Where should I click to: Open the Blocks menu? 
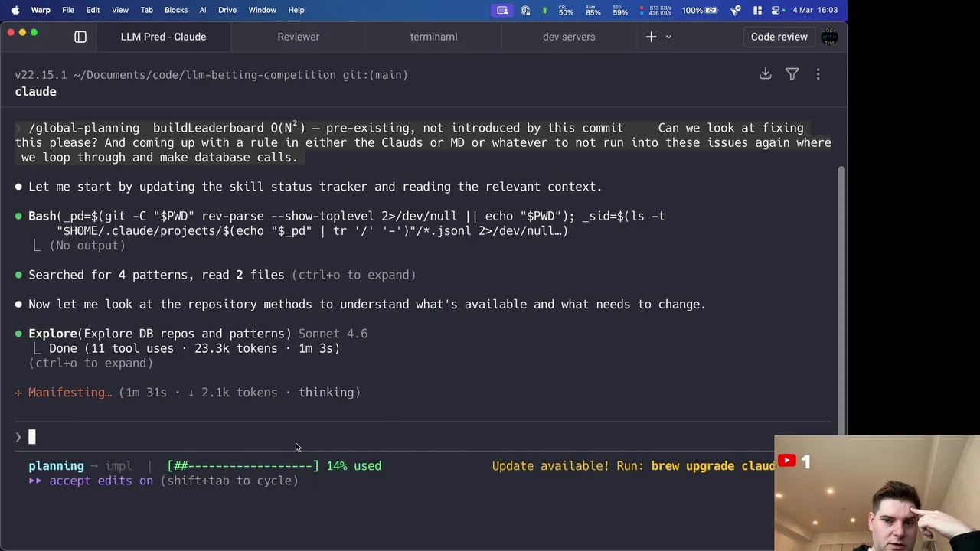[x=176, y=10]
